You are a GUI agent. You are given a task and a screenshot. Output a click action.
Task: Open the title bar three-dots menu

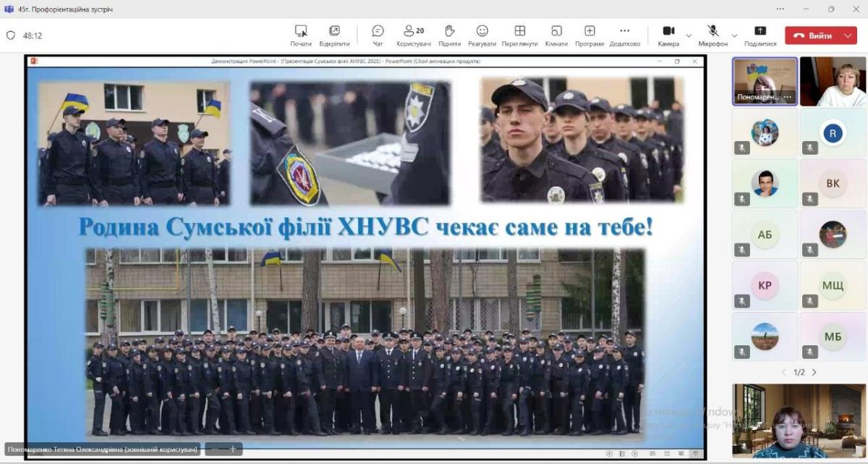point(780,9)
